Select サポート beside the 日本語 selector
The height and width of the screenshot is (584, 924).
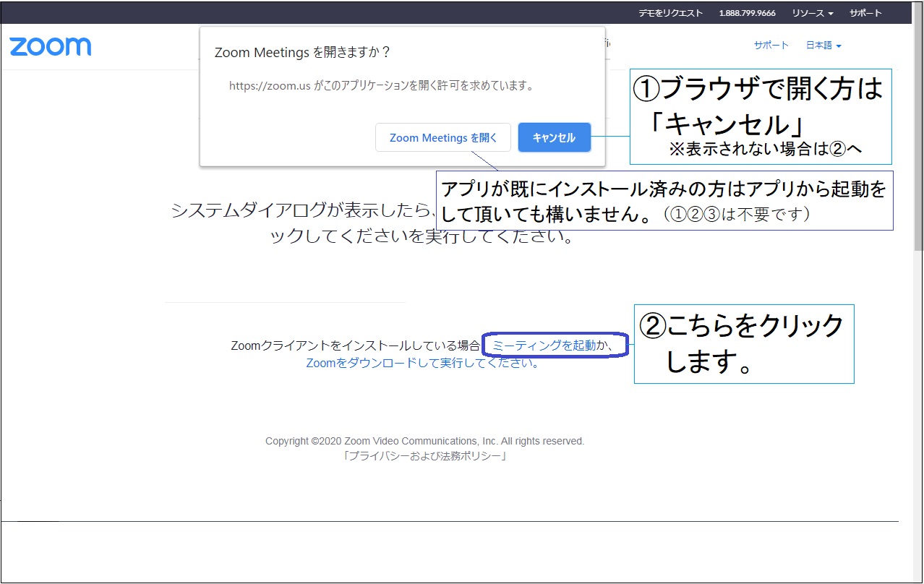tap(771, 45)
